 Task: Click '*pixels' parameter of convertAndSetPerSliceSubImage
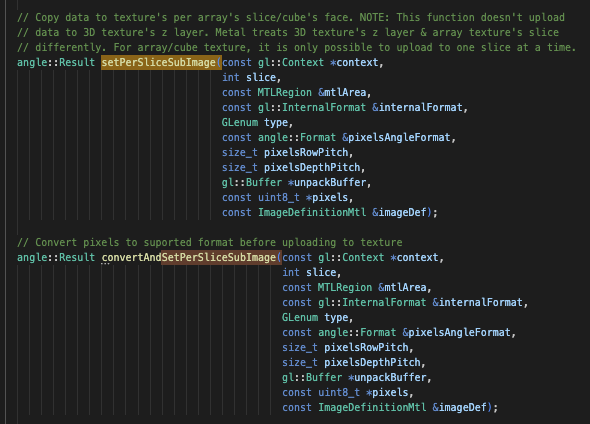pyautogui.click(x=387, y=393)
